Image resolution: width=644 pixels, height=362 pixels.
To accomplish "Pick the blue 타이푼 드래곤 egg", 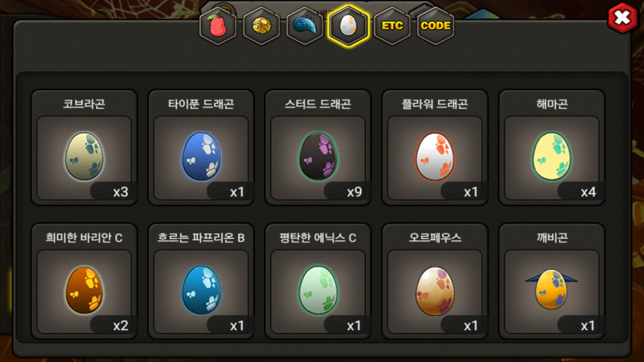I will click(201, 157).
